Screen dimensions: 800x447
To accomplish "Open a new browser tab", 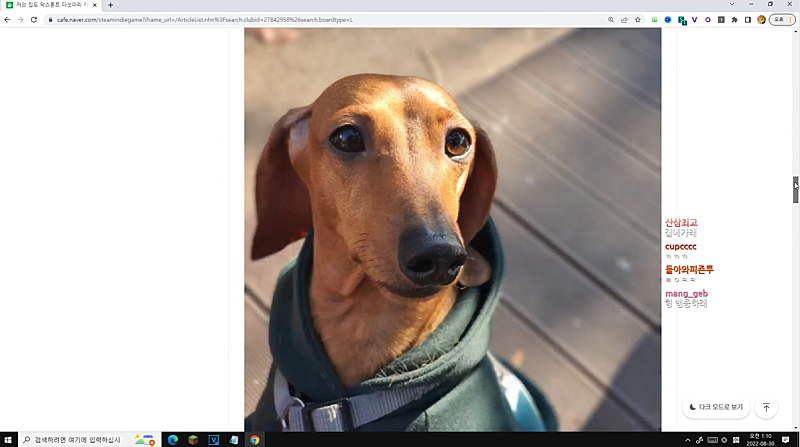I will pyautogui.click(x=110, y=5).
